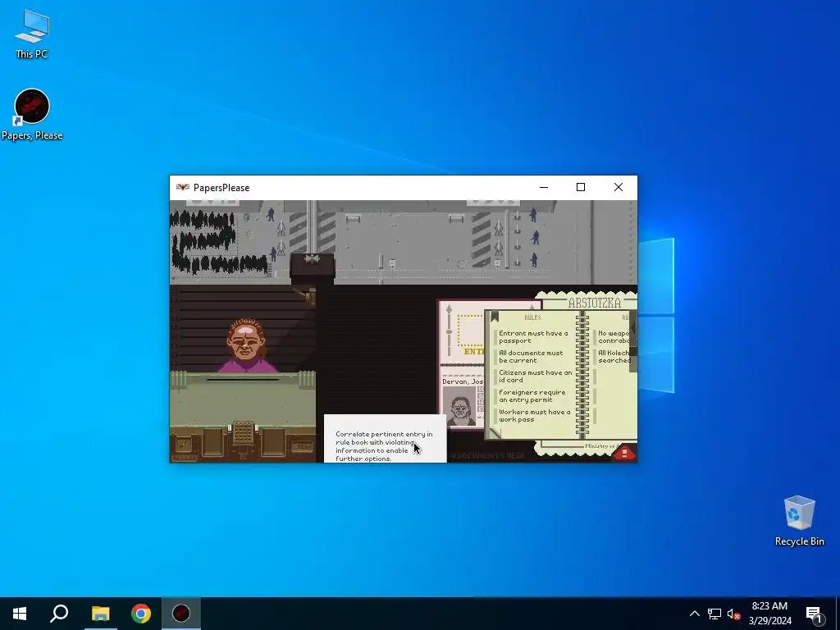The width and height of the screenshot is (840, 630).
Task: Click the muted volume tray icon
Action: [x=733, y=614]
